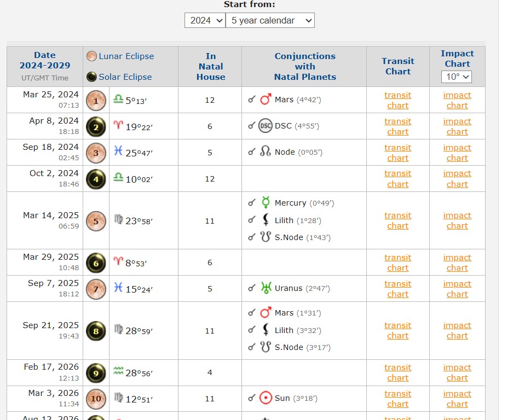Click the Date 2024-2029 column header
The height and width of the screenshot is (420, 513).
pos(45,60)
